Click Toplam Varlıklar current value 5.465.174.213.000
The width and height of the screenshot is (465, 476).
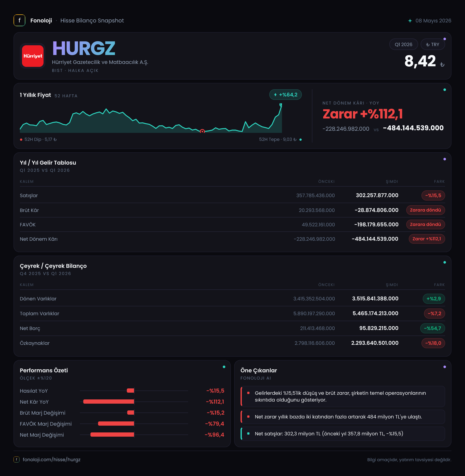coord(375,314)
